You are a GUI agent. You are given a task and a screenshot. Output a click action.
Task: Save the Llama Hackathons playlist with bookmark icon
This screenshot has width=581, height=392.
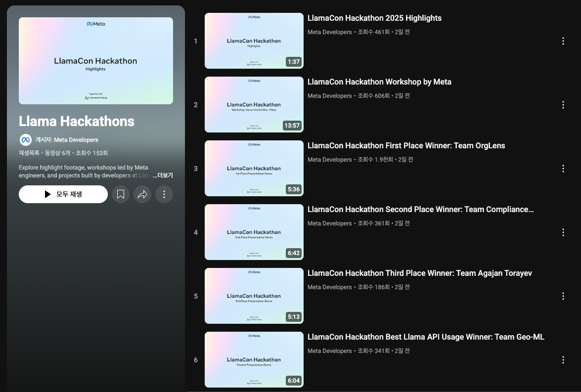pos(121,194)
